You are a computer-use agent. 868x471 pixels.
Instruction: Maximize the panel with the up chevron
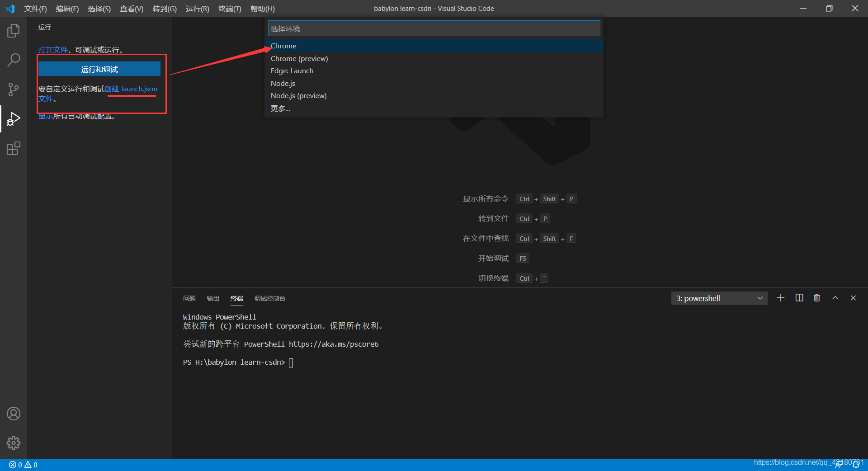coord(835,298)
